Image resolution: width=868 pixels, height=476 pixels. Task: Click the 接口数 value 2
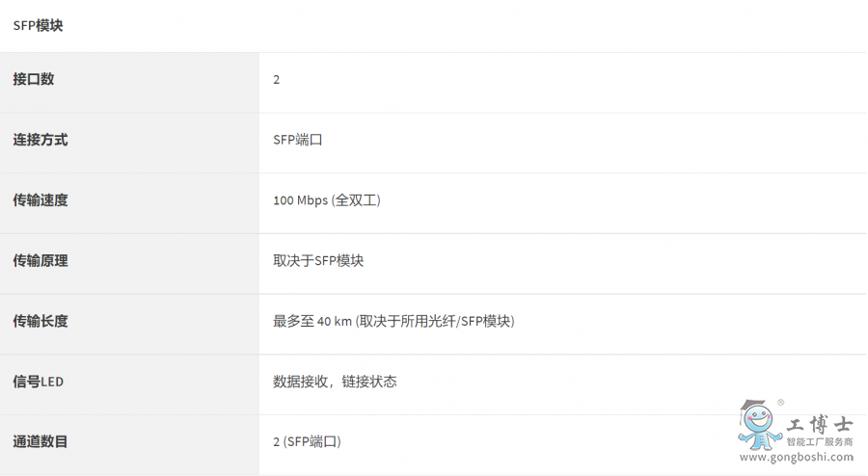tap(277, 79)
